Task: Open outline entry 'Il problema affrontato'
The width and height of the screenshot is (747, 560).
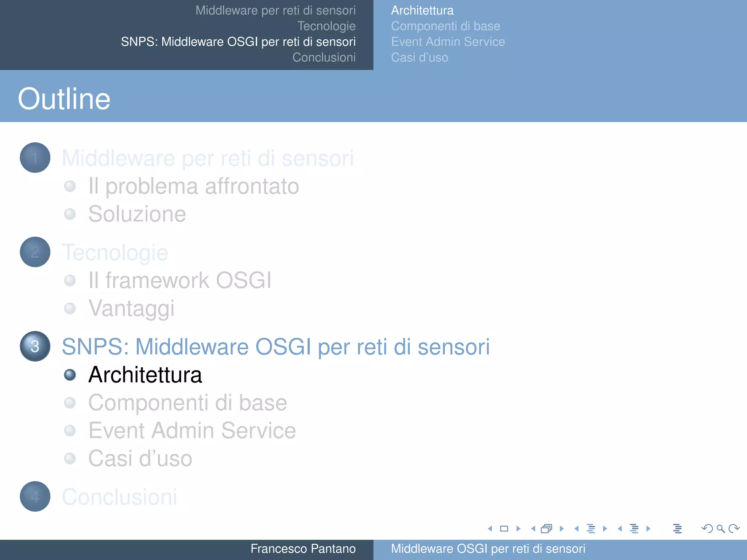Action: click(194, 186)
